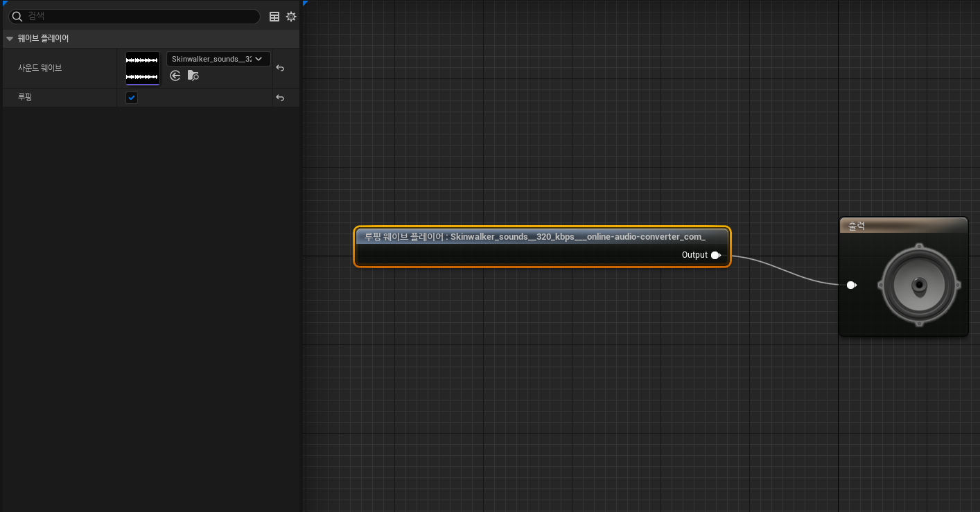Viewport: 980px width, 512px height.
Task: Click the sound wave waveform thumbnail
Action: point(143,68)
